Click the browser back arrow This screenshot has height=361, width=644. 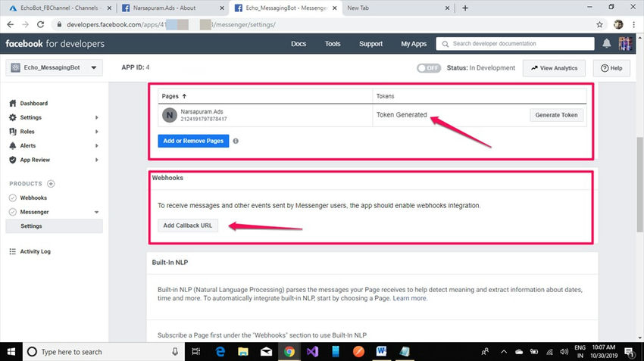[x=11, y=25]
